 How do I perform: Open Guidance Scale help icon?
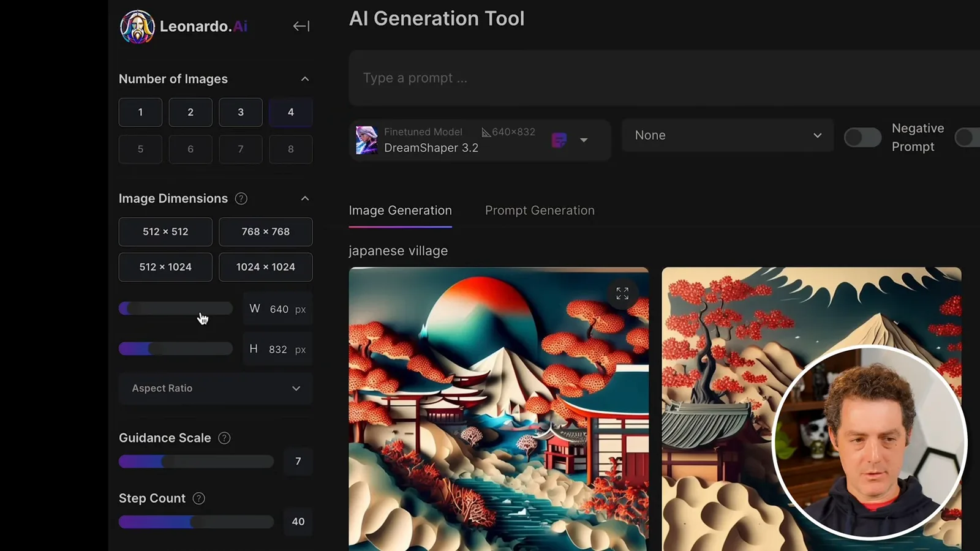coord(224,438)
